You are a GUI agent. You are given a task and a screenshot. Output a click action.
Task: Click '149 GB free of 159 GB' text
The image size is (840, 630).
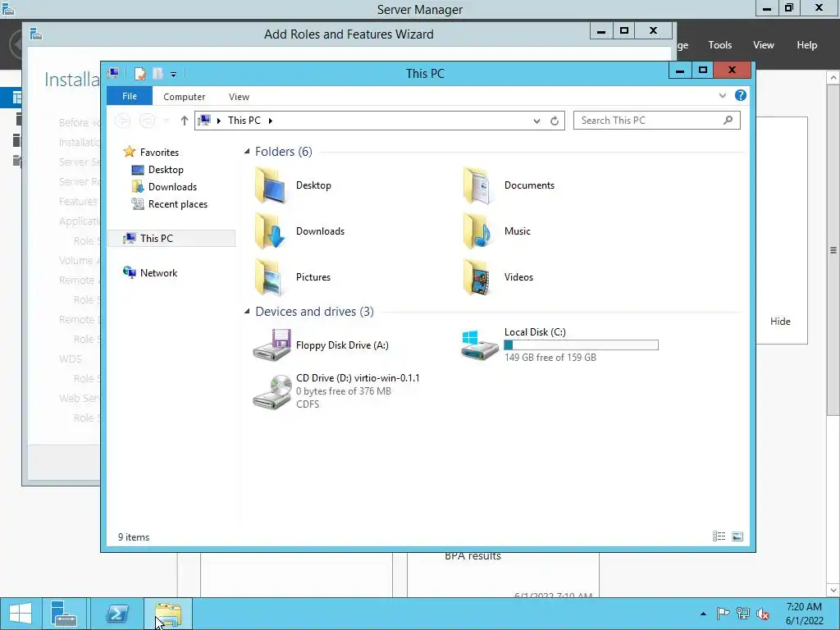point(550,358)
